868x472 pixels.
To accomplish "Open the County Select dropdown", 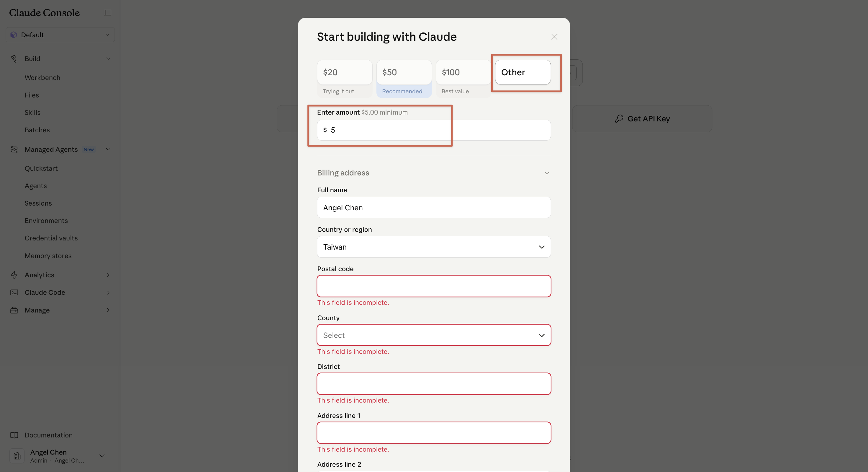I will point(434,335).
